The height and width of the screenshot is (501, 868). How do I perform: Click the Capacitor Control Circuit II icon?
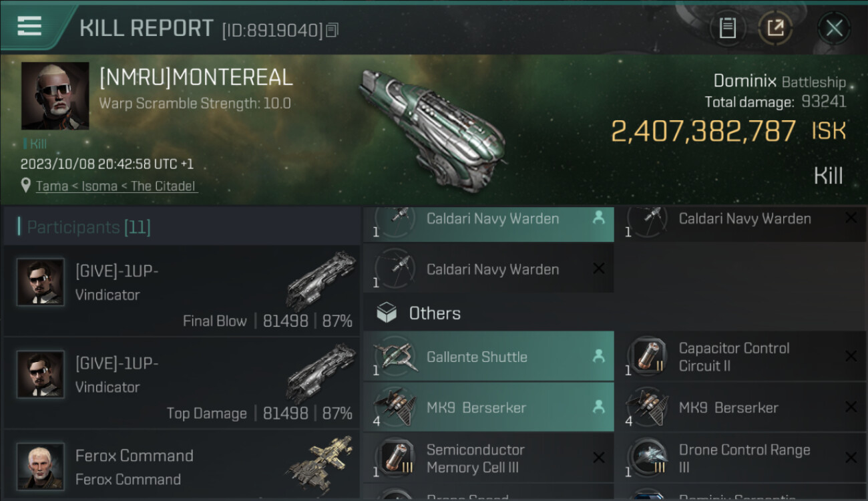(x=646, y=356)
